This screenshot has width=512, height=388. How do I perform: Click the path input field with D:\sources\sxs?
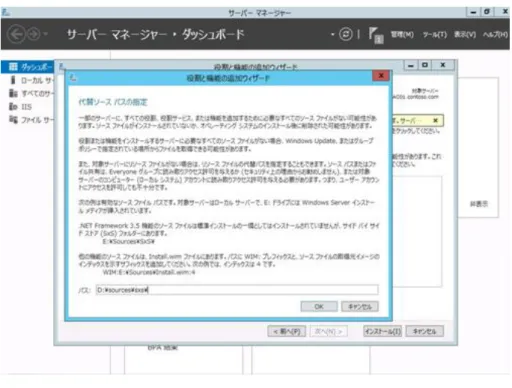pyautogui.click(x=237, y=290)
